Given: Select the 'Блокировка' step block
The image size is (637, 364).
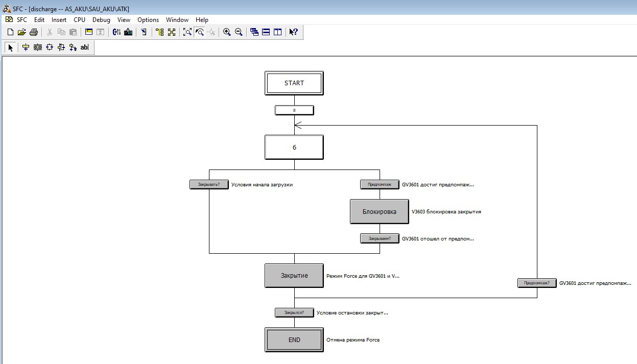Looking at the screenshot, I should click(380, 211).
